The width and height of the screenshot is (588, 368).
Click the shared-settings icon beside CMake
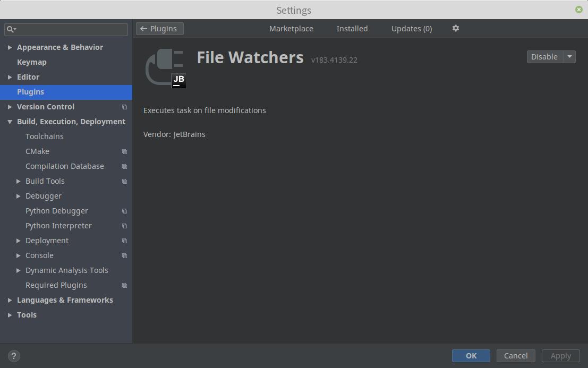click(x=124, y=151)
